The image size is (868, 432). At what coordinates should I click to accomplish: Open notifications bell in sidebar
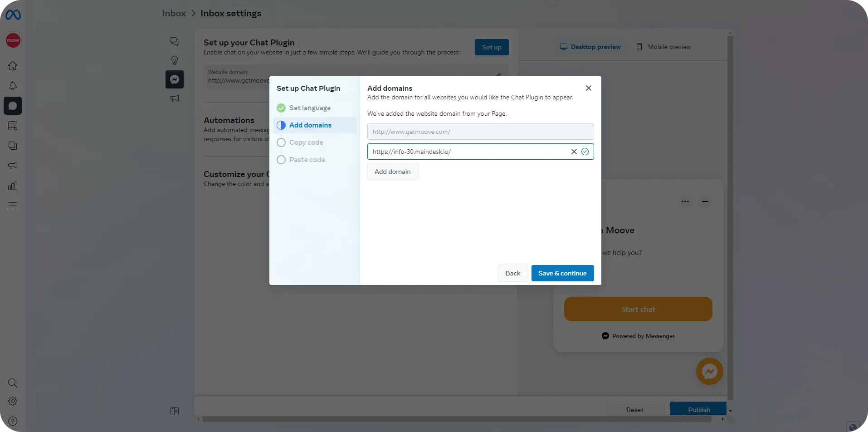[13, 85]
